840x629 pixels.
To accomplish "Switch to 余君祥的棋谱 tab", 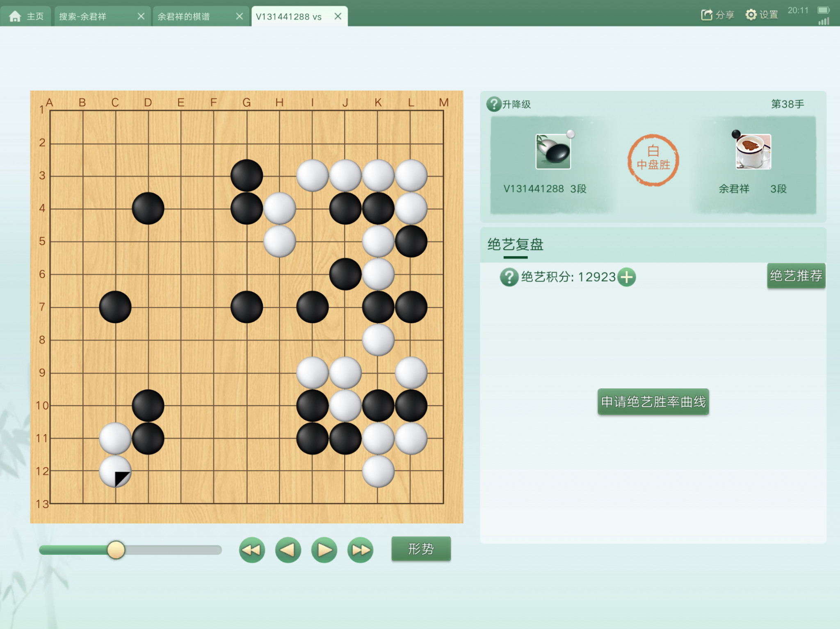I will [192, 16].
